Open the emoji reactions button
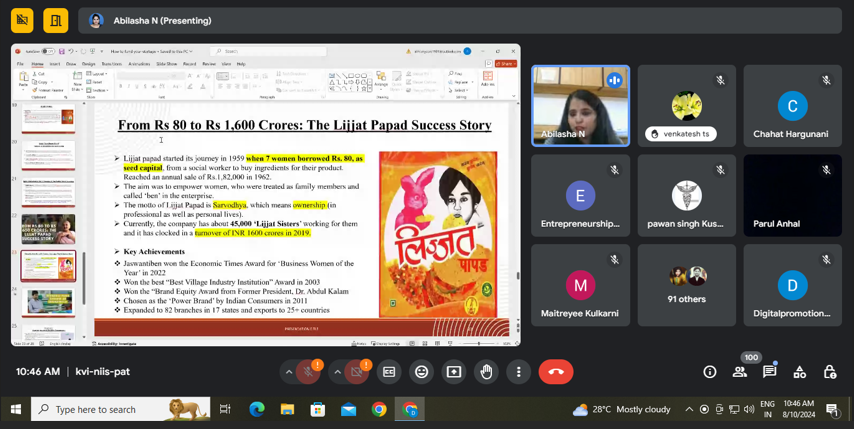Image resolution: width=854 pixels, height=429 pixels. 422,372
